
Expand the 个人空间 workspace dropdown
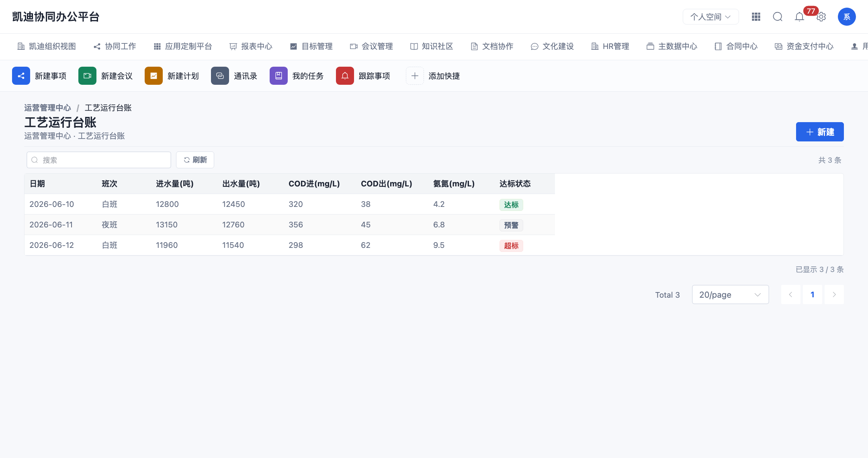coord(710,17)
